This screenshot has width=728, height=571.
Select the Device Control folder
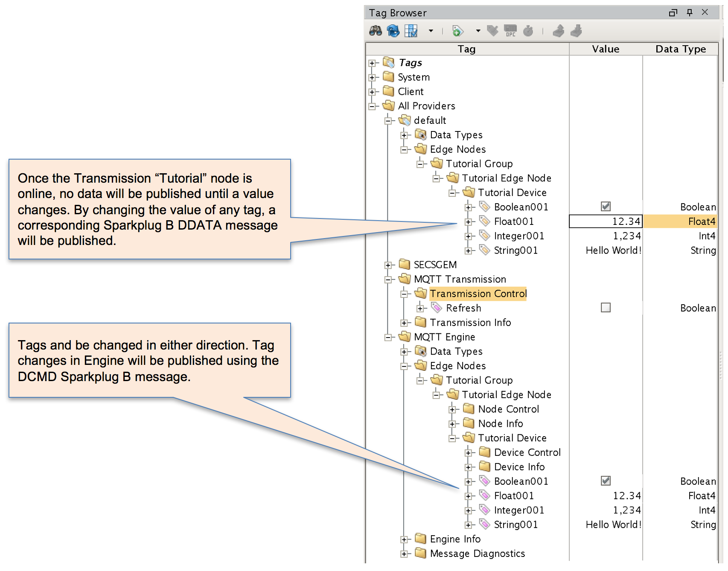tap(527, 452)
